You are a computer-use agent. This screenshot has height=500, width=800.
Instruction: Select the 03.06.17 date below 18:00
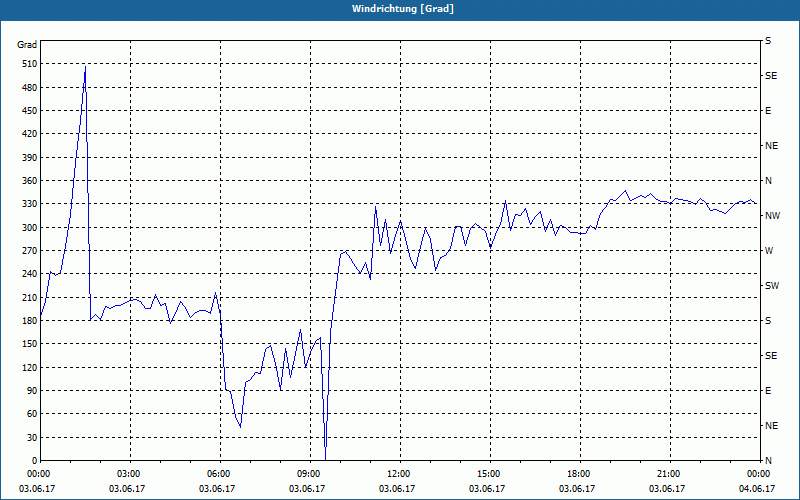click(577, 489)
